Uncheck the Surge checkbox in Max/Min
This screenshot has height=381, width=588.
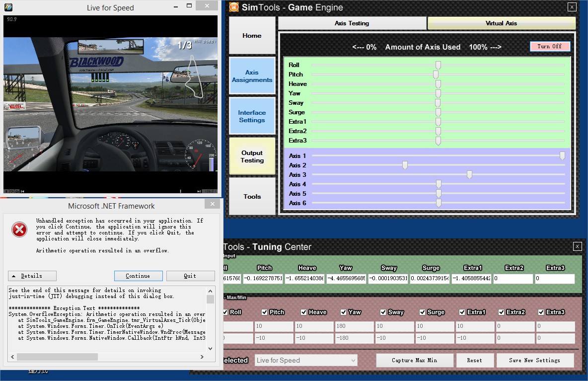coord(422,312)
